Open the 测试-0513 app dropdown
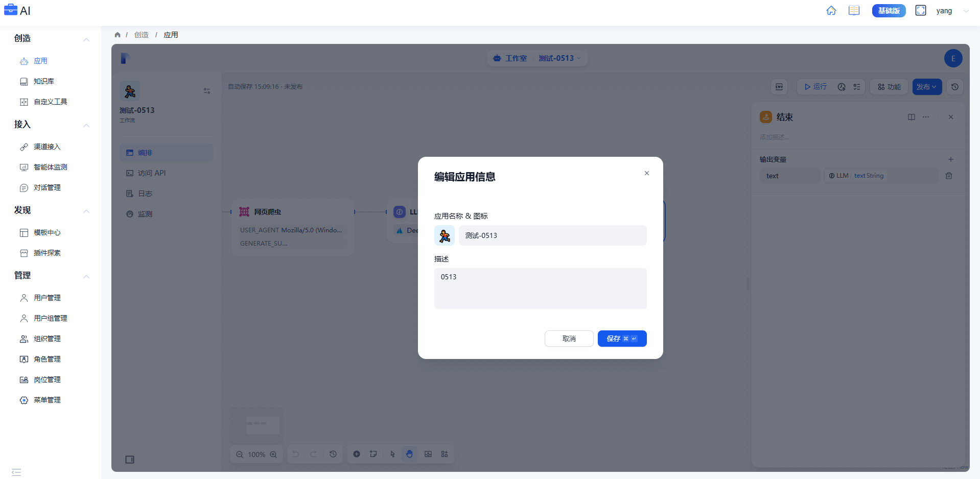This screenshot has height=479, width=980. pyautogui.click(x=560, y=58)
